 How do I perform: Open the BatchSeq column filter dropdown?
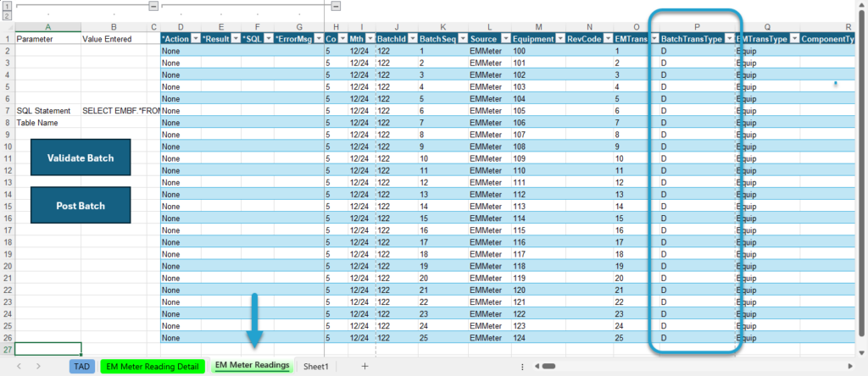tap(462, 39)
